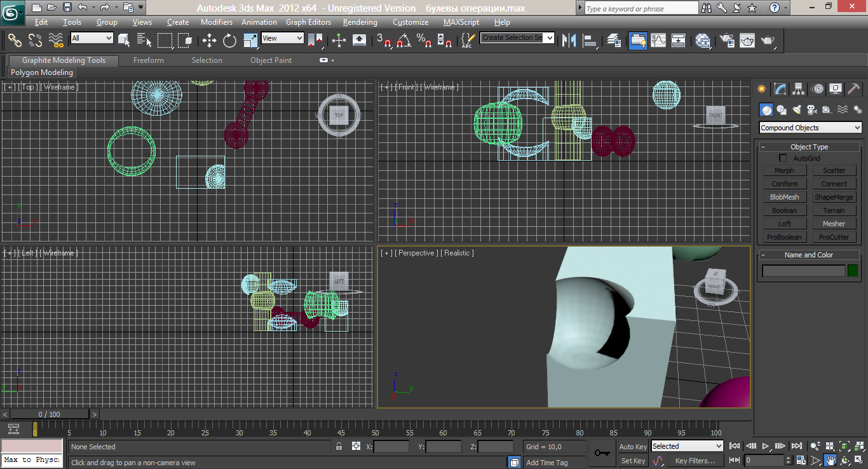Click the Auto Key button

pos(633,447)
